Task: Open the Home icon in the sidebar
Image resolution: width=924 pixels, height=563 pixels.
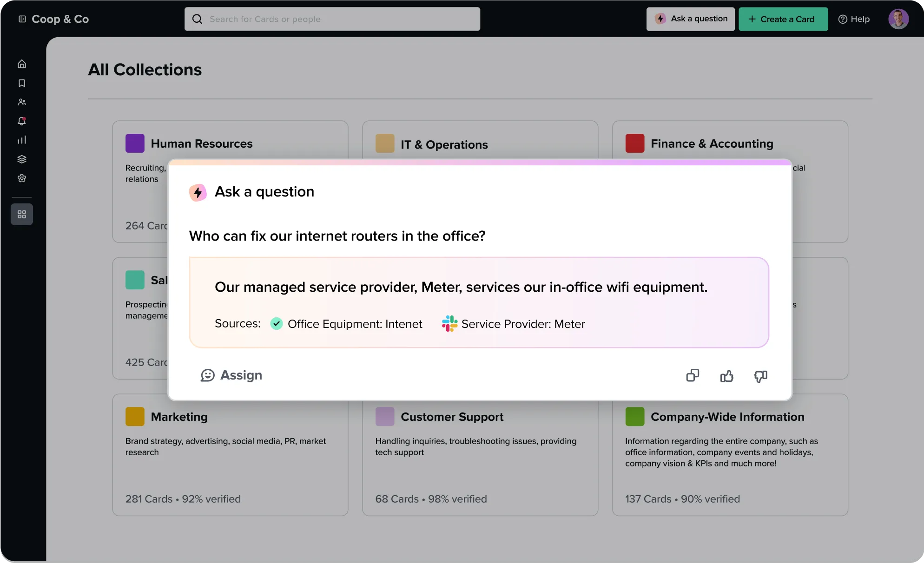Action: tap(21, 64)
